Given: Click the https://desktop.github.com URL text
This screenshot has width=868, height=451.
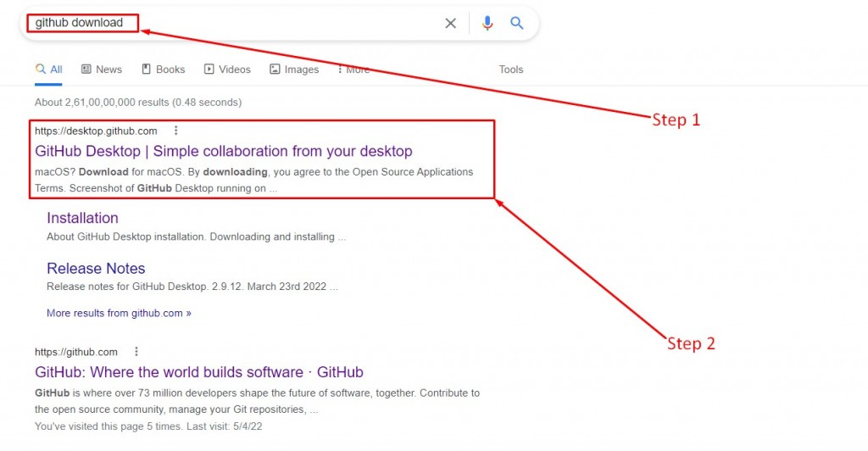Looking at the screenshot, I should click(96, 131).
